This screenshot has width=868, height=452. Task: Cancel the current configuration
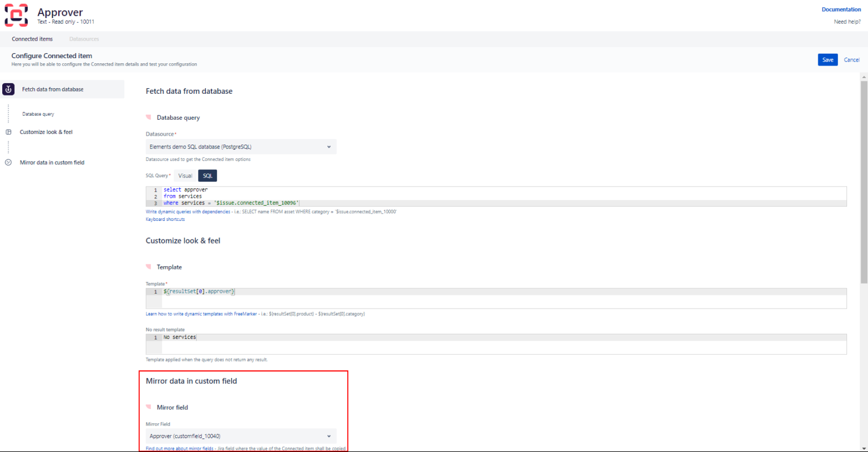click(x=852, y=59)
